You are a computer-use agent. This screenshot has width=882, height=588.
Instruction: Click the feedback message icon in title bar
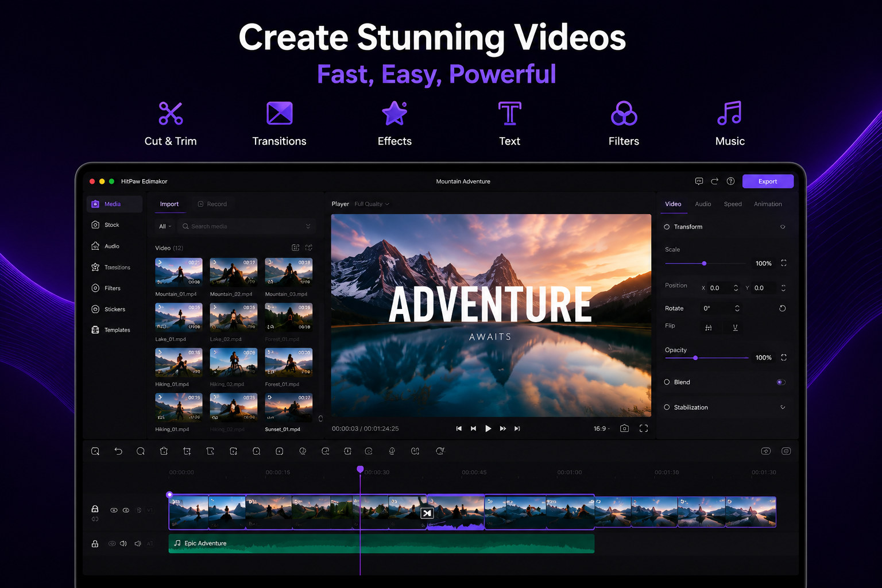click(699, 181)
